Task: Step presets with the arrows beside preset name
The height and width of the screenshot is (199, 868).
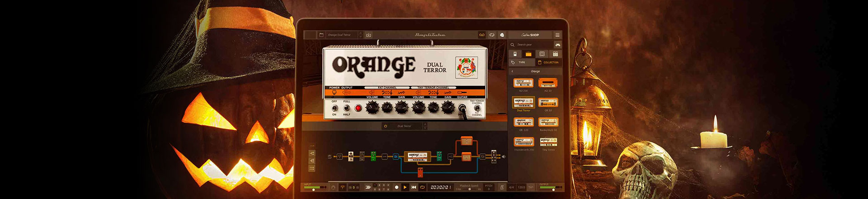Action: (360, 35)
